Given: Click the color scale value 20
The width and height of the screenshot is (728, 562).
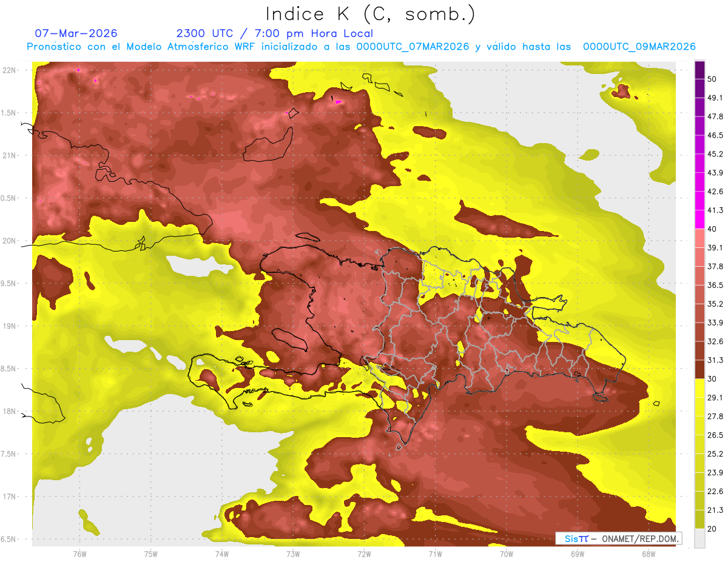Looking at the screenshot, I should point(712,529).
